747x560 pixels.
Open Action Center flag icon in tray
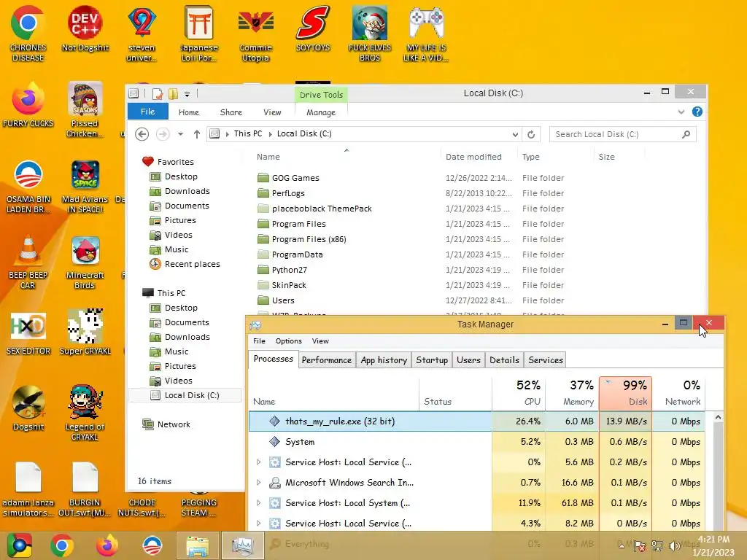(x=640, y=546)
